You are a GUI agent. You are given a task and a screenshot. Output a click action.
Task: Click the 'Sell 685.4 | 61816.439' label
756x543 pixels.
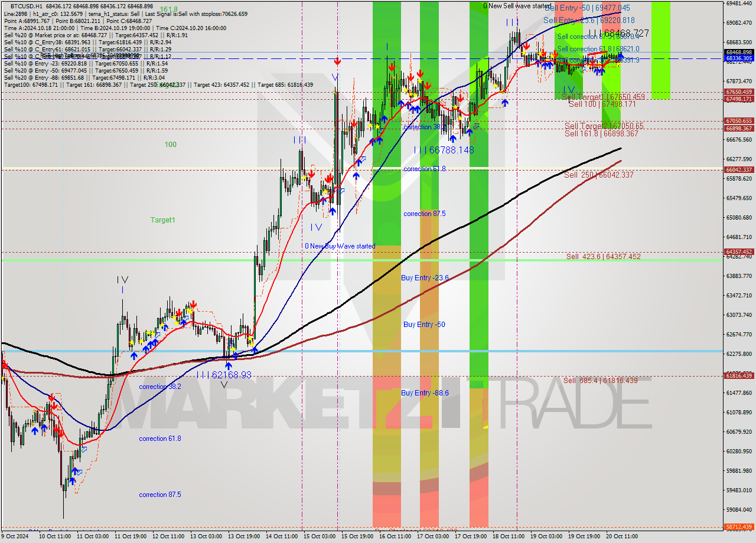pos(600,381)
